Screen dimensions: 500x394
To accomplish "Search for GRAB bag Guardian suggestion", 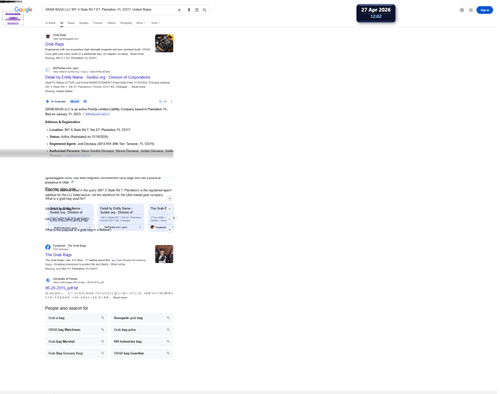I will (x=142, y=353).
